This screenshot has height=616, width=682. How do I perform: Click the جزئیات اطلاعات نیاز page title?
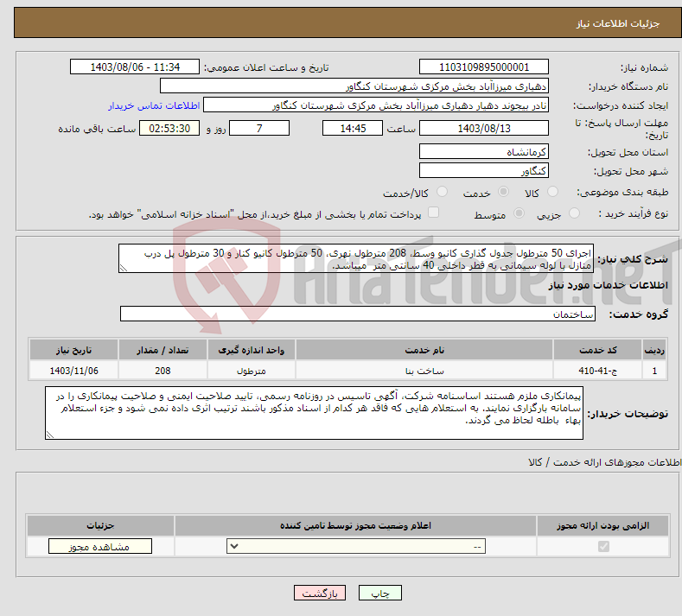pyautogui.click(x=618, y=23)
